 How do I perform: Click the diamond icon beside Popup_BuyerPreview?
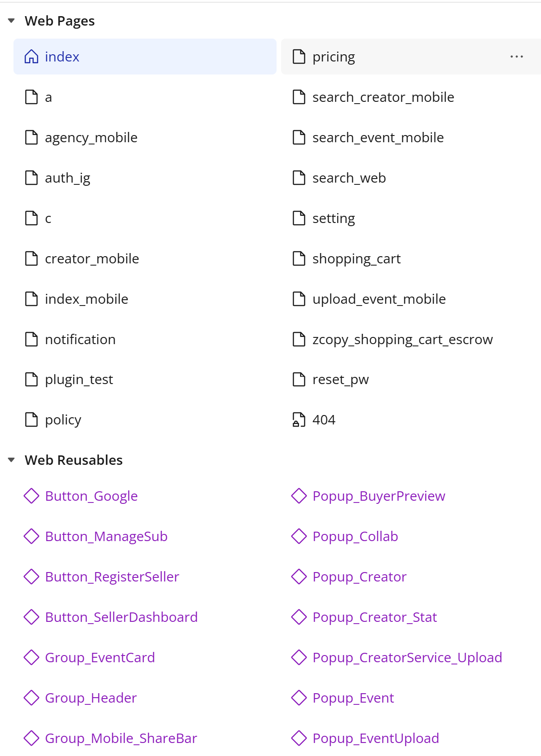[x=299, y=496]
